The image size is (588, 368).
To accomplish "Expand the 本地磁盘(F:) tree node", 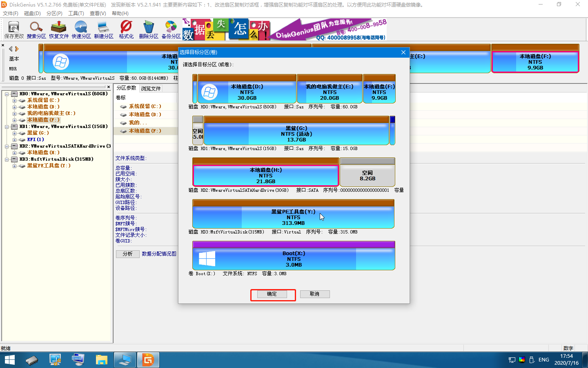I will click(14, 120).
